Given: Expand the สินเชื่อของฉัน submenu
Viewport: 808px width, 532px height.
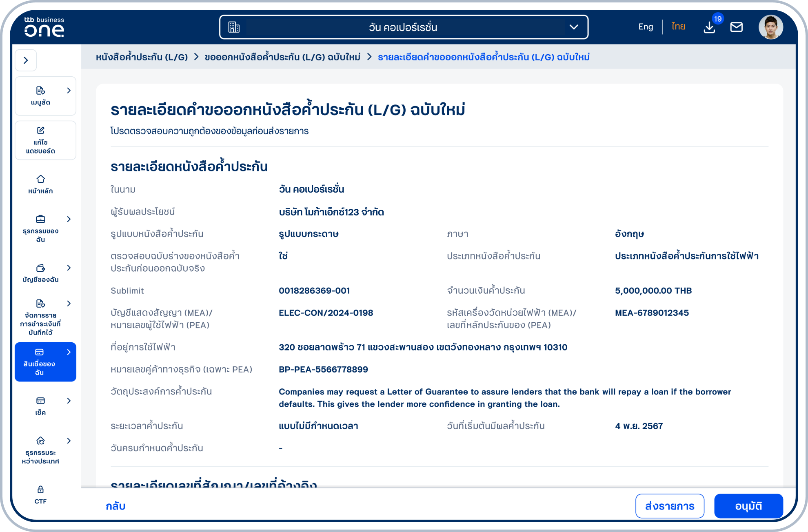Looking at the screenshot, I should click(69, 351).
